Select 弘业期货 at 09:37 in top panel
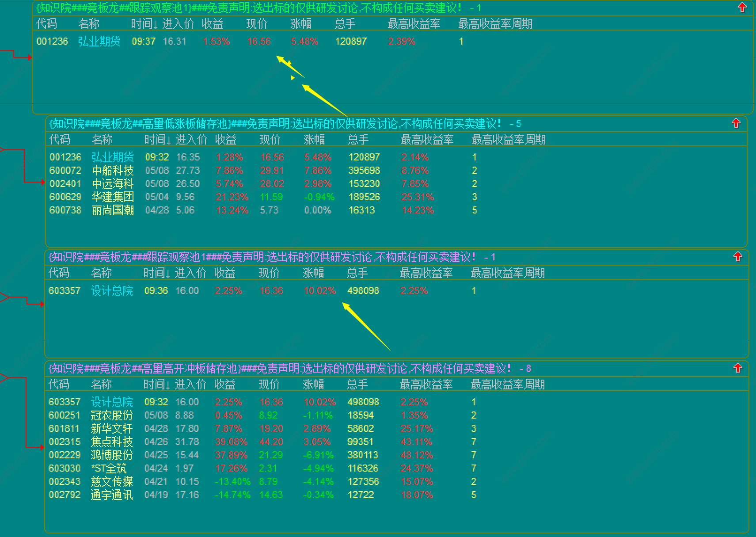Image resolution: width=756 pixels, height=537 pixels. [x=99, y=42]
